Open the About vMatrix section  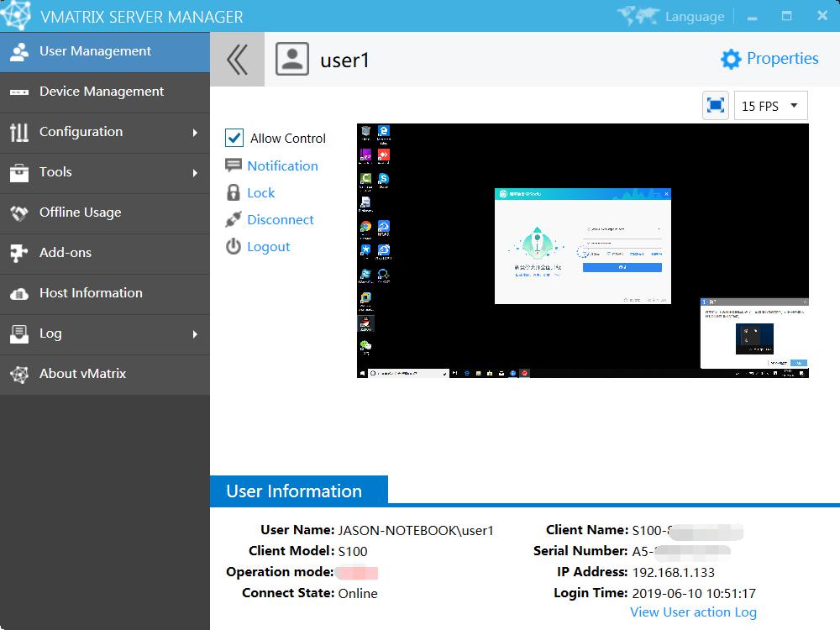[105, 375]
